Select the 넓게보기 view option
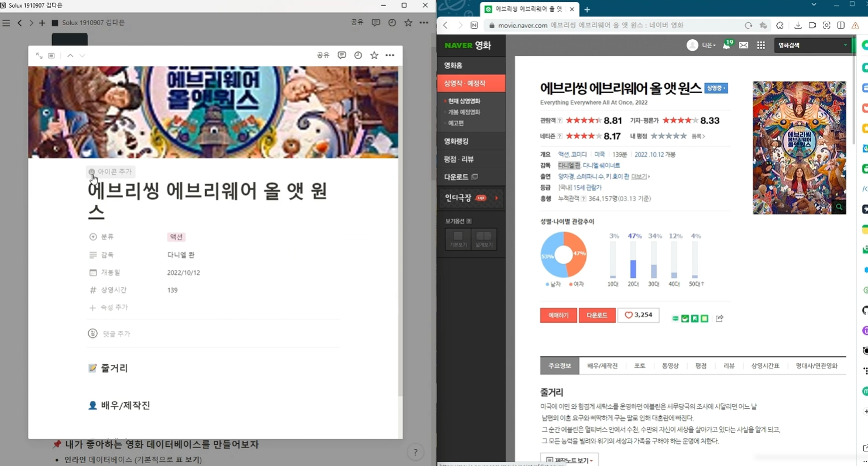The height and width of the screenshot is (466, 868). [x=484, y=239]
